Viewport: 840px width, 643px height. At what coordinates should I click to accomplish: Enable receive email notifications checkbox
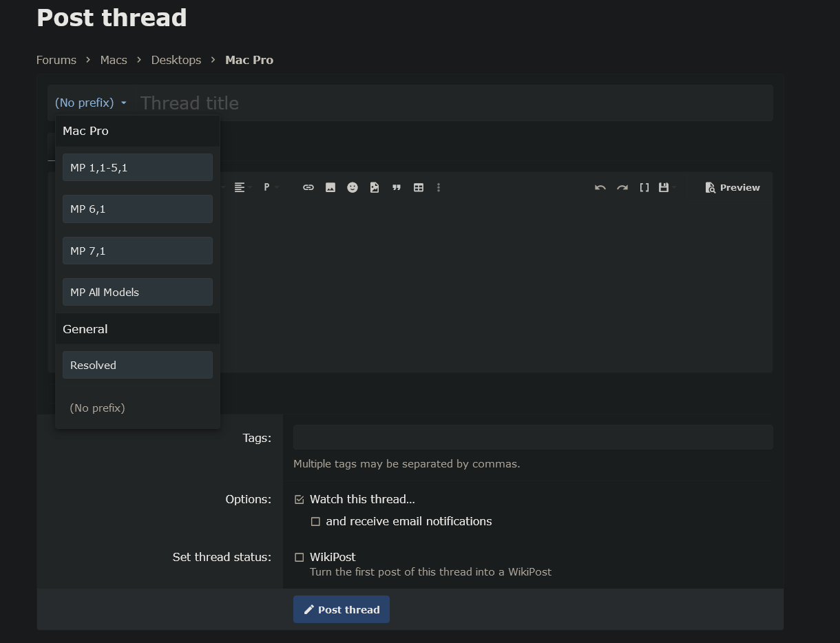point(315,521)
